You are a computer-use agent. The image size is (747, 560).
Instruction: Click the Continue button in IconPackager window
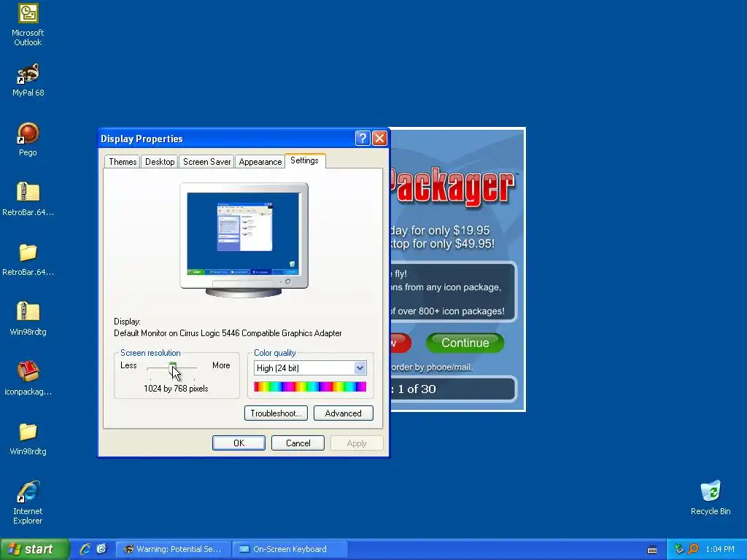[x=465, y=343]
